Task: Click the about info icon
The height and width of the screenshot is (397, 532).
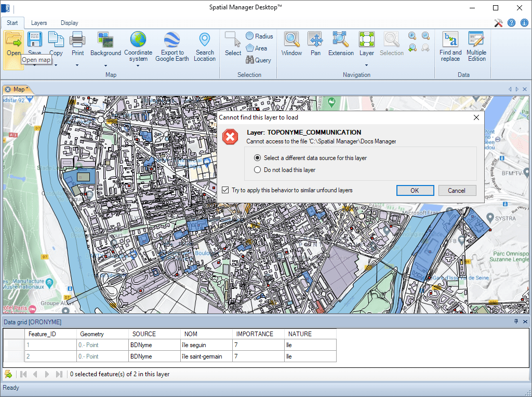Action: pos(524,23)
